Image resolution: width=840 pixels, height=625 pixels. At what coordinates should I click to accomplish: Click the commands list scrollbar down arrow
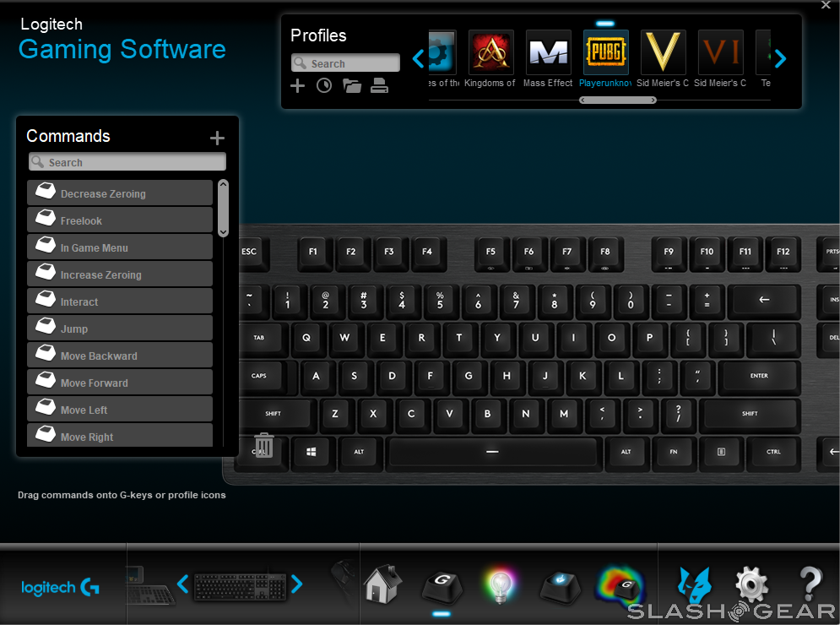pos(224,232)
